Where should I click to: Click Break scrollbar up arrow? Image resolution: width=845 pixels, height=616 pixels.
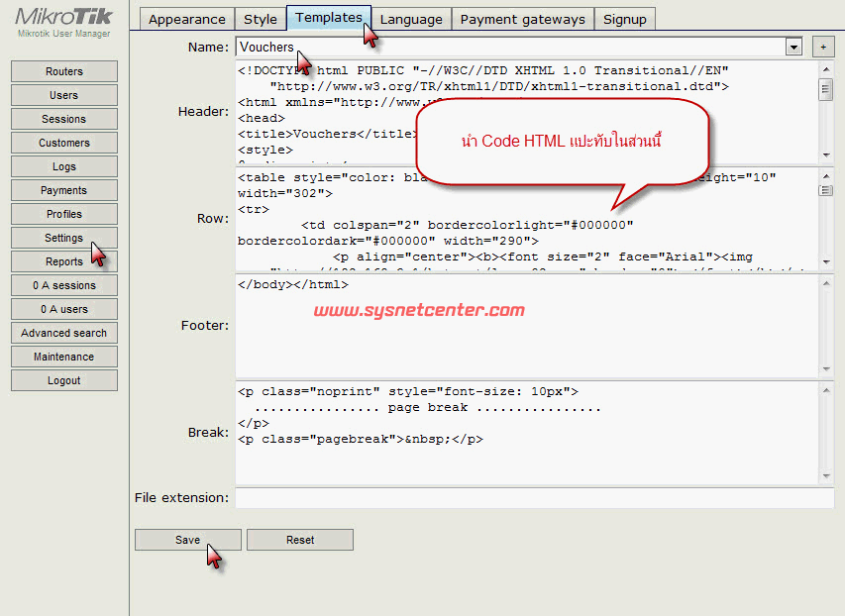[x=826, y=389]
